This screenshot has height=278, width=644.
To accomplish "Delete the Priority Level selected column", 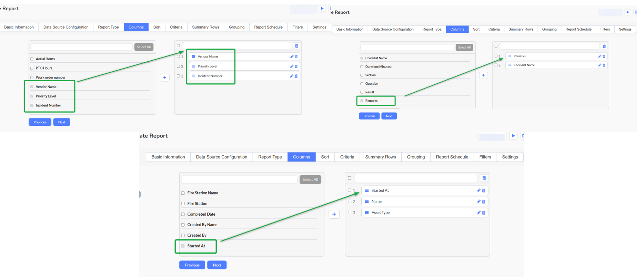I will point(296,66).
